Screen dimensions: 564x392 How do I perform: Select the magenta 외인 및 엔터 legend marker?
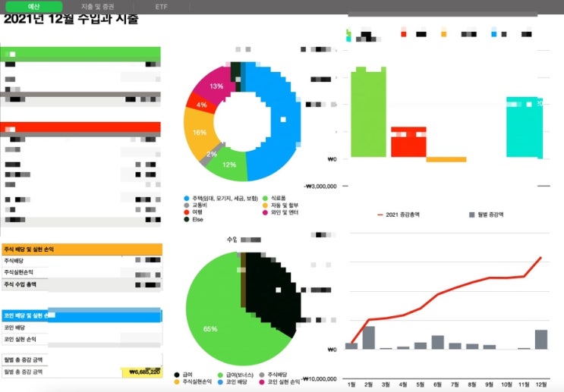point(266,212)
